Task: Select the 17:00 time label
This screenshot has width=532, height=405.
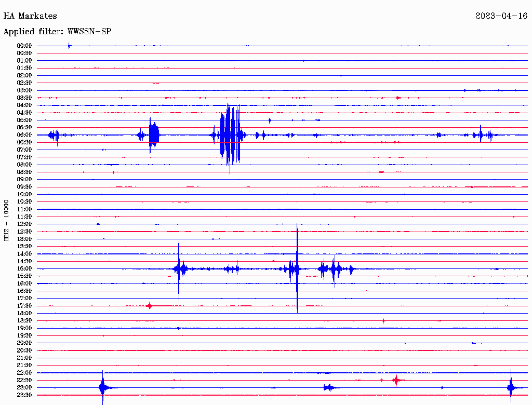Action: coord(24,299)
